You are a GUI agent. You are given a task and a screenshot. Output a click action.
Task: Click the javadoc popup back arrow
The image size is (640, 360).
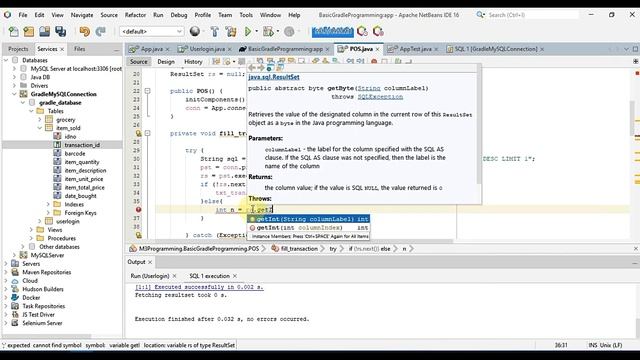[x=252, y=68]
